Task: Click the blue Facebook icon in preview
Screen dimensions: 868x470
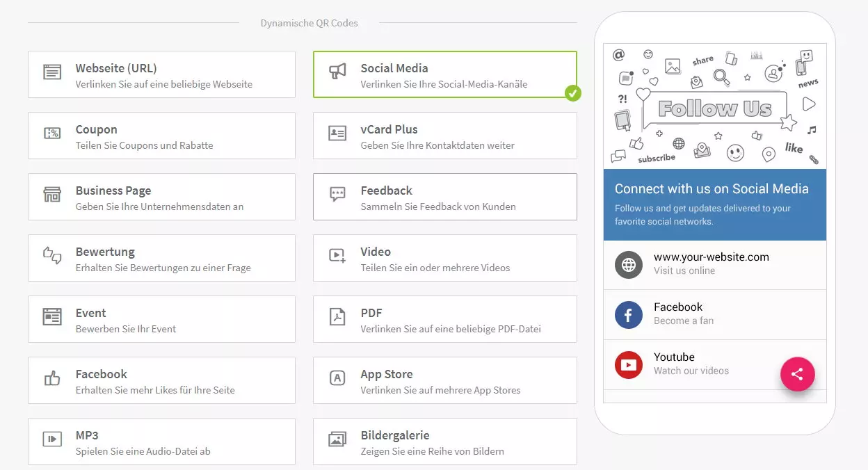Action: click(x=629, y=315)
